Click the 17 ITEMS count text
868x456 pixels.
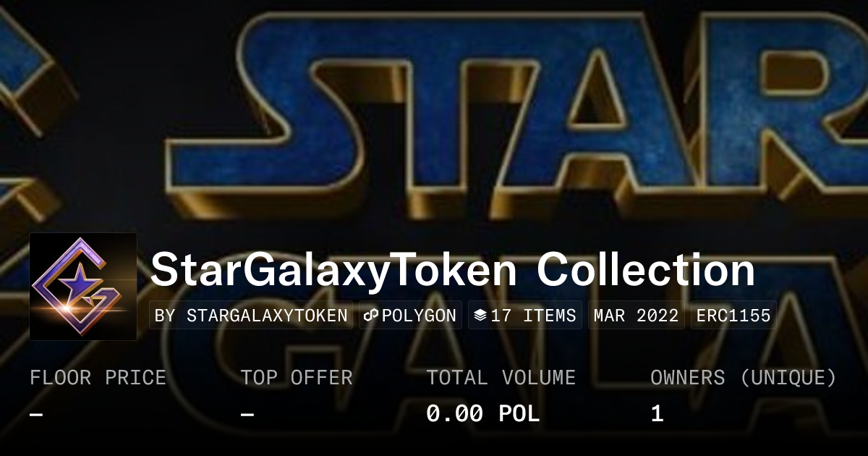(533, 316)
